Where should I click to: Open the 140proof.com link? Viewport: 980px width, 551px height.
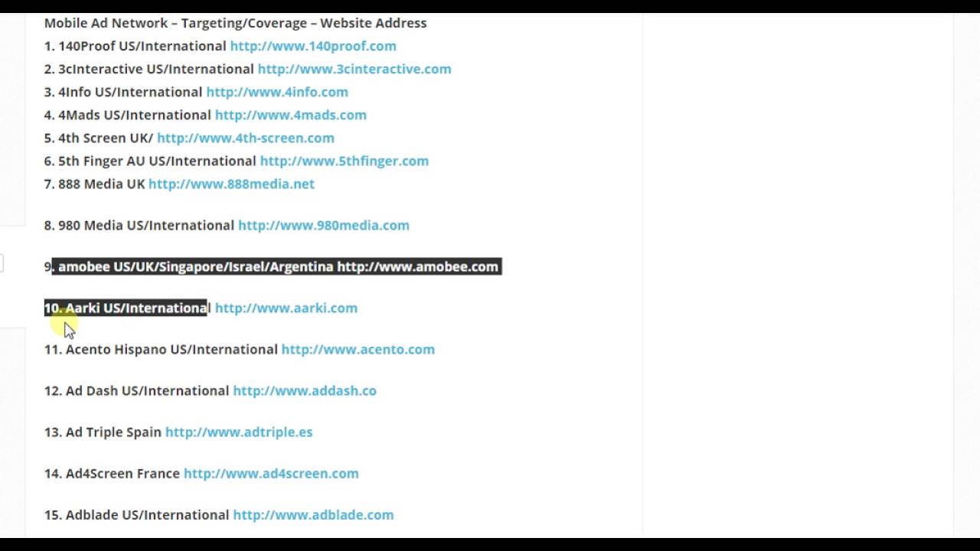tap(313, 46)
